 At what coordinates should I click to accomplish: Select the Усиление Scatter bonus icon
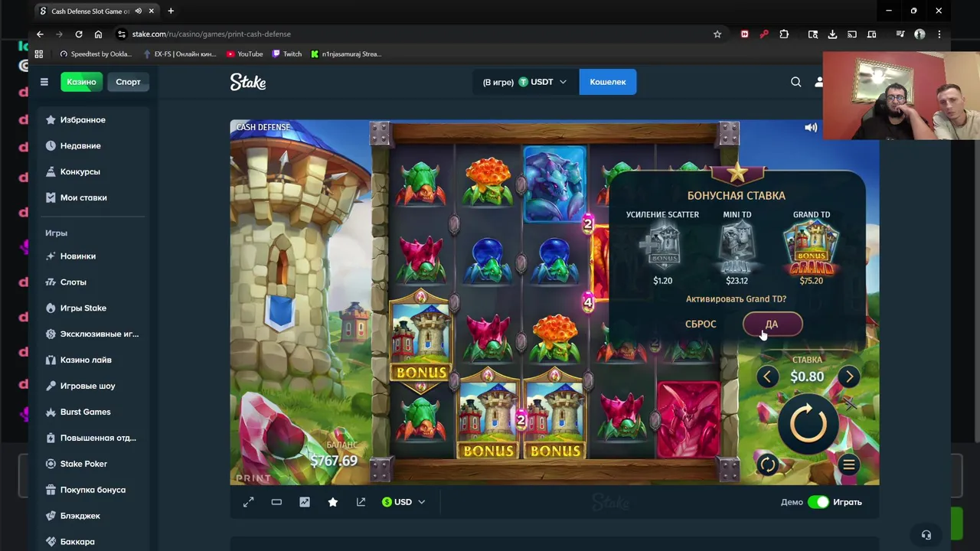663,246
